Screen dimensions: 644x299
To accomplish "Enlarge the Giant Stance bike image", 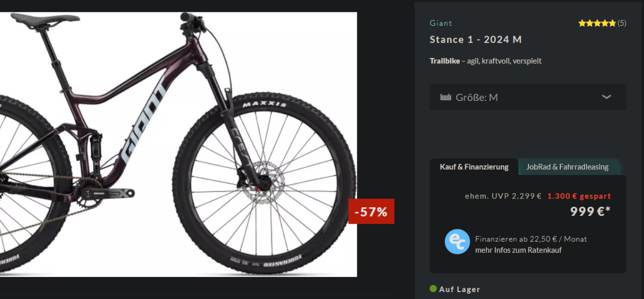I will pyautogui.click(x=177, y=145).
